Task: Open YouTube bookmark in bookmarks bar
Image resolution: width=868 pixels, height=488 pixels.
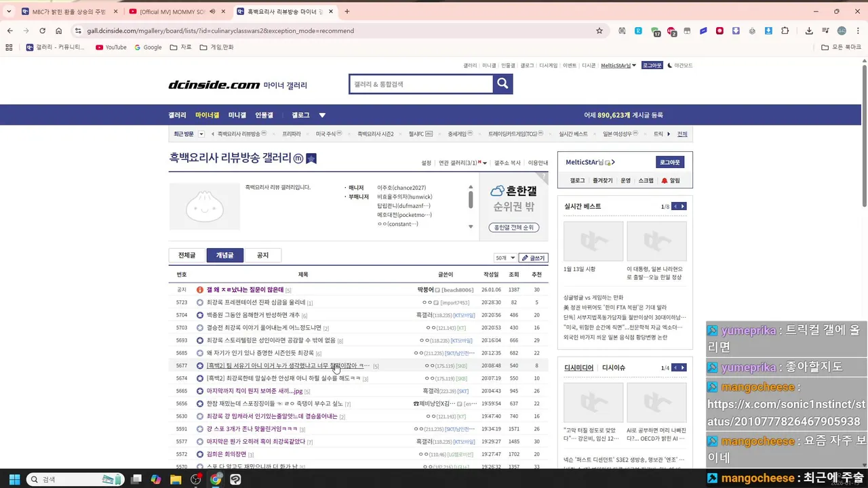Action: click(x=111, y=47)
